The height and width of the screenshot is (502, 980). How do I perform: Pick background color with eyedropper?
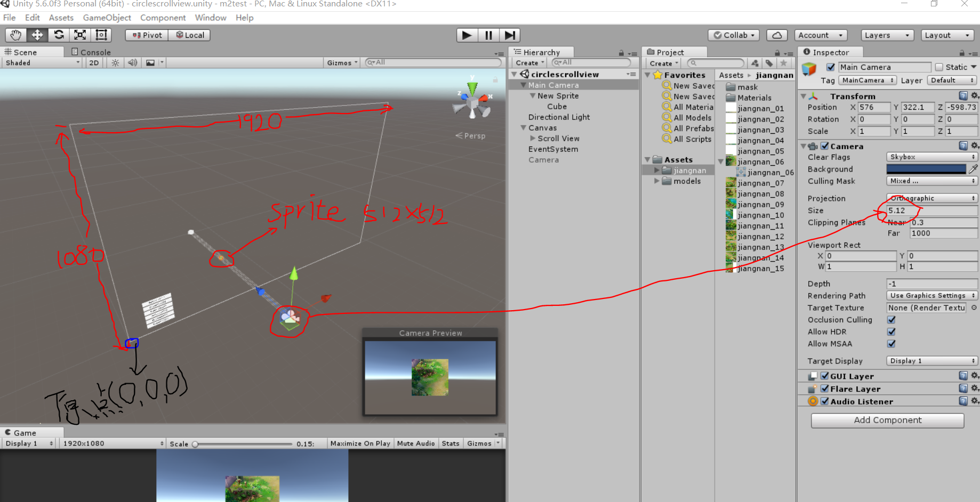[x=973, y=169]
